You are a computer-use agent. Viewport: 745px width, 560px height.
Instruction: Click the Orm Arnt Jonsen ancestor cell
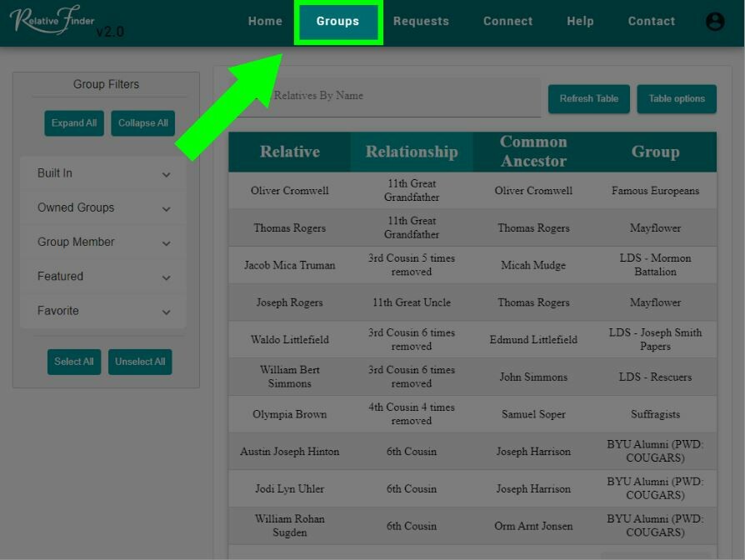533,526
